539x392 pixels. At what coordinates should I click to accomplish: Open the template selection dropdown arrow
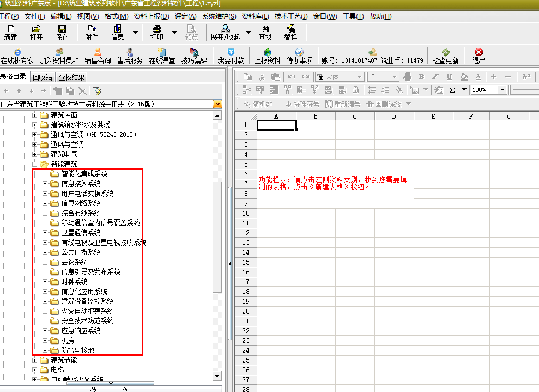217,104
